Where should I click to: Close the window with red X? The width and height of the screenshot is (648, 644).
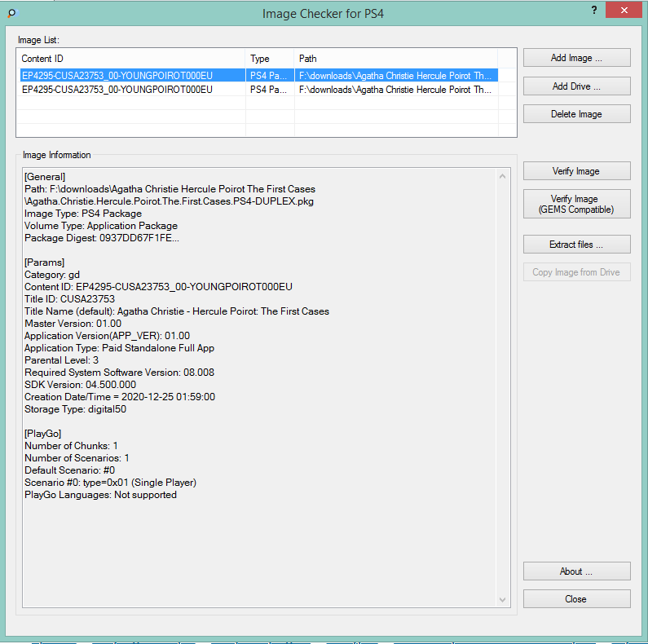point(624,10)
